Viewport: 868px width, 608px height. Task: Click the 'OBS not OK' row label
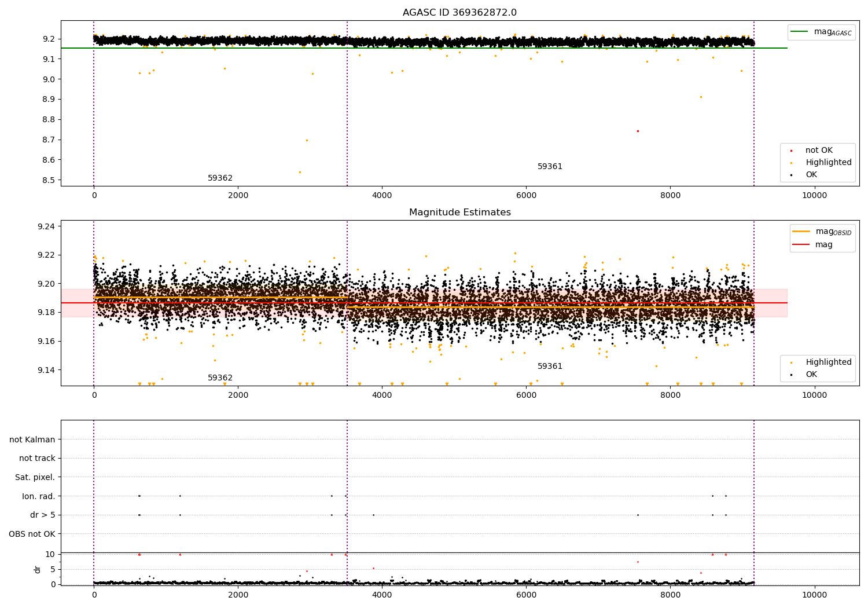click(32, 534)
